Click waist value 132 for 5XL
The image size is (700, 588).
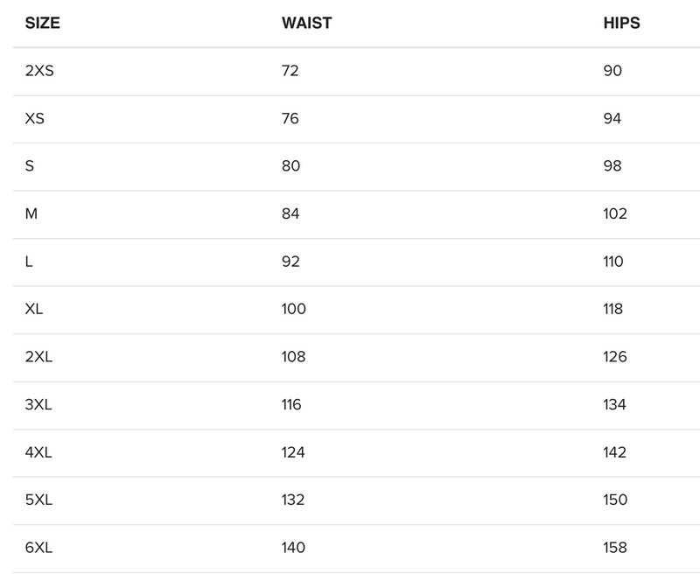293,500
